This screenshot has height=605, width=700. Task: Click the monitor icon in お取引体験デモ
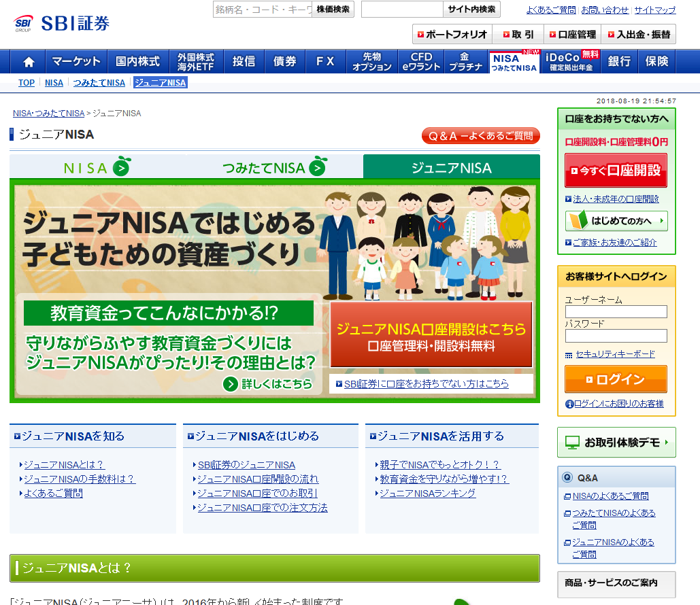(x=572, y=443)
